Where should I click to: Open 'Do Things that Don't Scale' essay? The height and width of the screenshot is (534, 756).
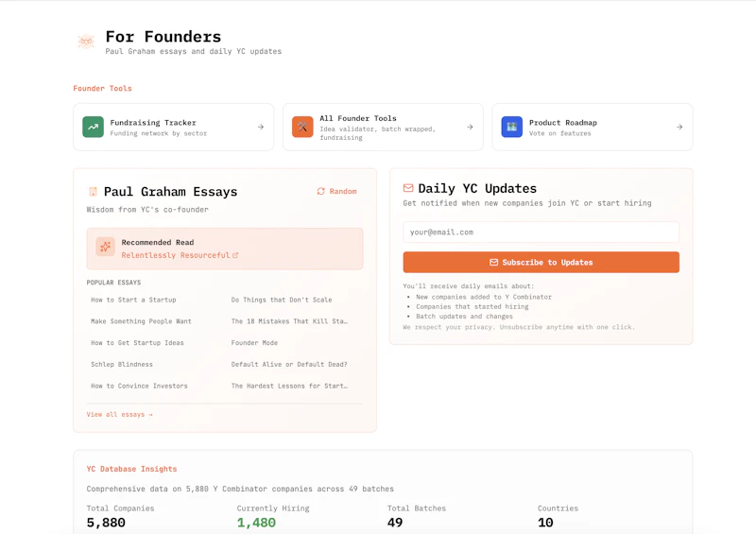pos(281,300)
